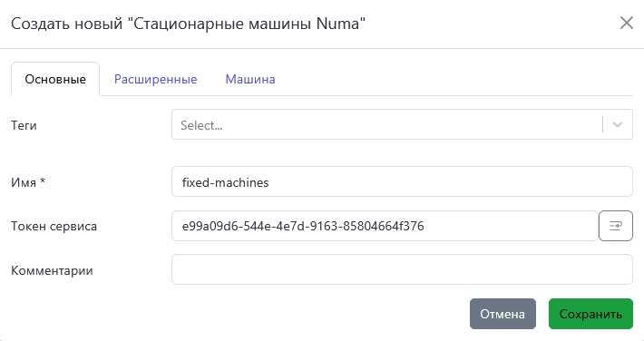644x341 pixels.
Task: Open the Теги Select... combo box
Action: [x=402, y=124]
